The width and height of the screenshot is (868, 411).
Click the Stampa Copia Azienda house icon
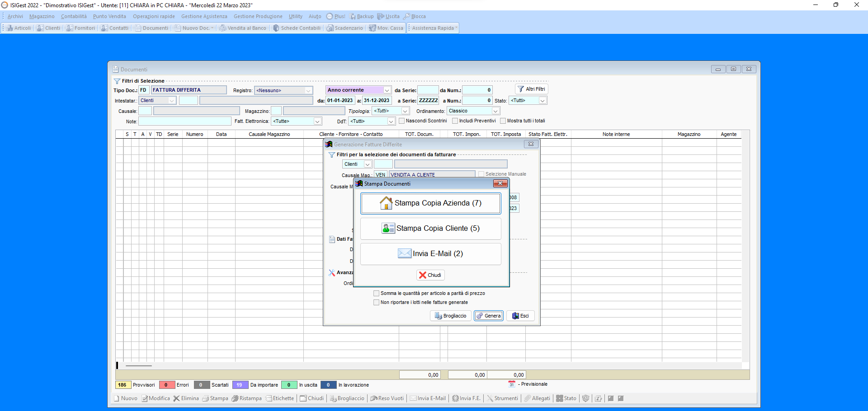coord(386,203)
